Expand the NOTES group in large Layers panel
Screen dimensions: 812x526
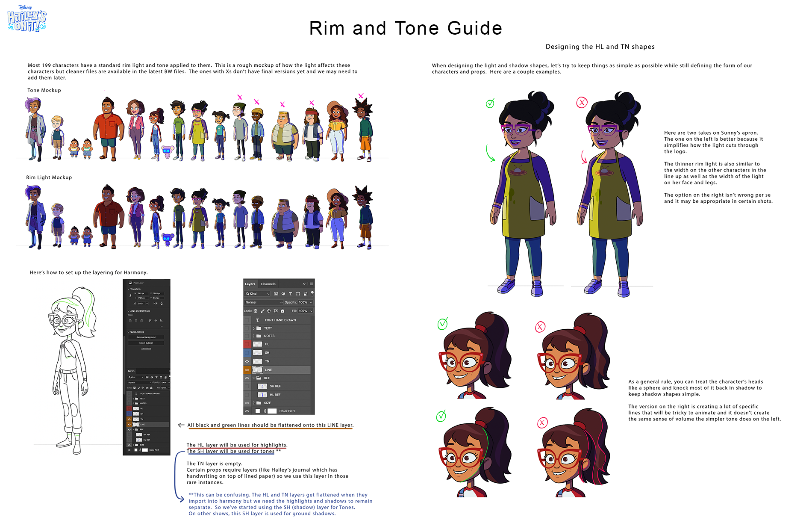[x=254, y=336]
